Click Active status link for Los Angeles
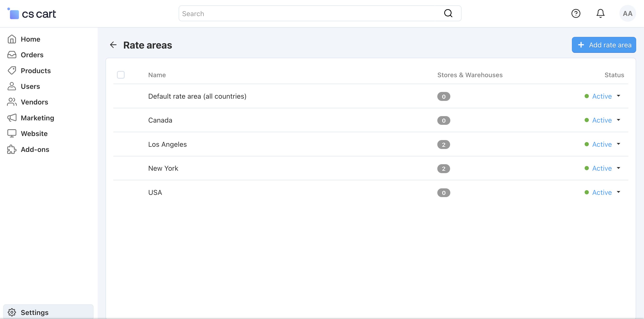 tap(602, 144)
